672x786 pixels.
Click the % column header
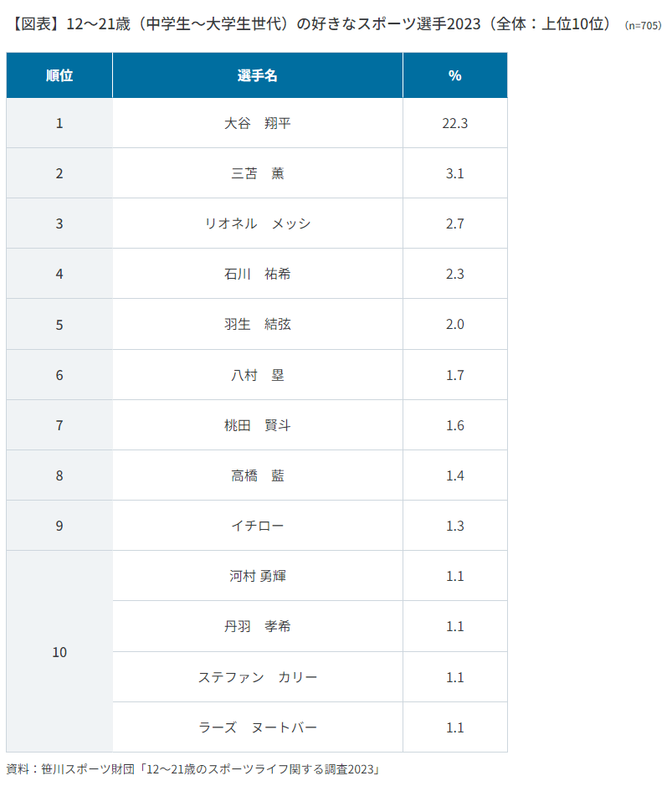click(x=455, y=75)
